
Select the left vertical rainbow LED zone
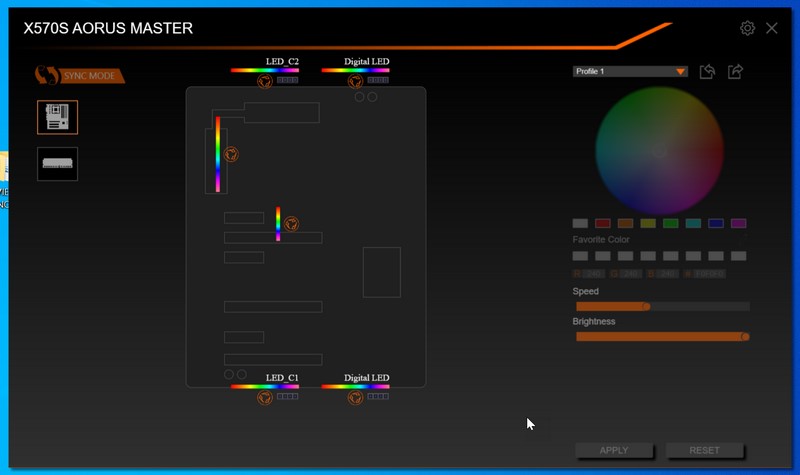click(218, 154)
